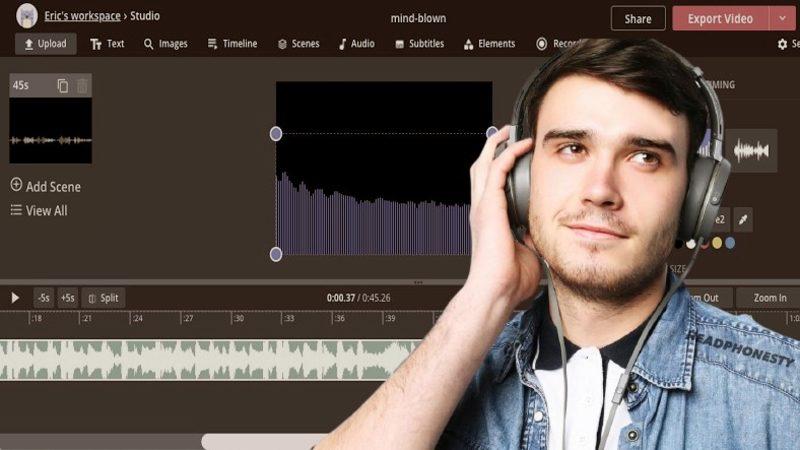Click View All scenes
The height and width of the screenshot is (450, 800).
[39, 210]
